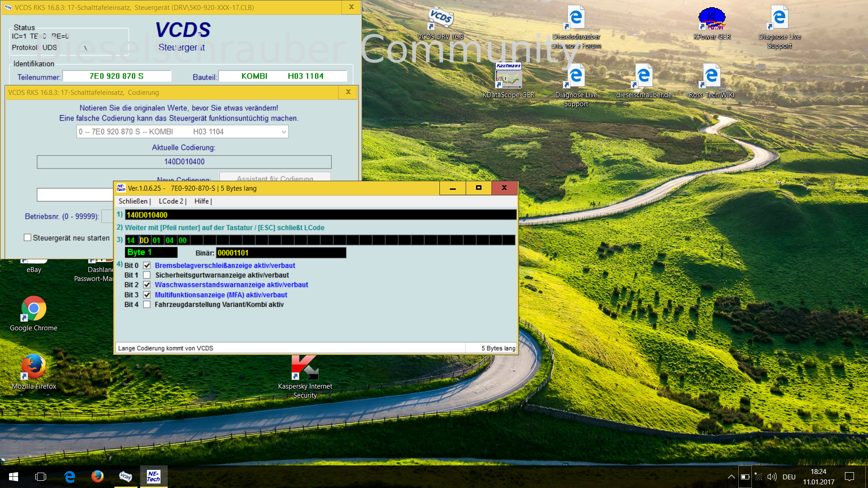This screenshot has height=488, width=868.
Task: Toggle Bit 3 Multifunktionsanzeige checkbox
Action: click(x=146, y=295)
